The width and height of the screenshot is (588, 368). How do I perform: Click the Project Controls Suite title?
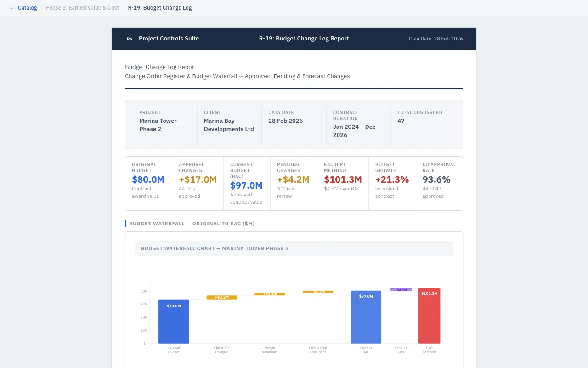click(x=169, y=39)
